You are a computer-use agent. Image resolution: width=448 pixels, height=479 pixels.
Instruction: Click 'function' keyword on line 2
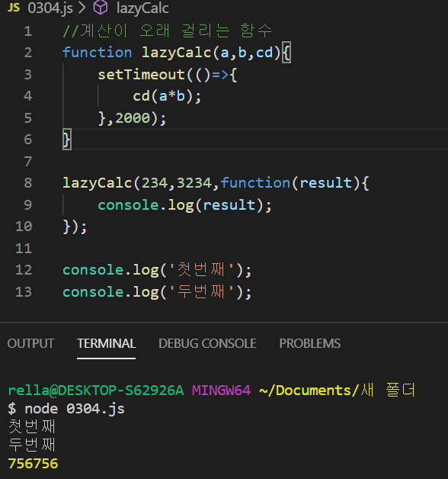pyautogui.click(x=97, y=53)
